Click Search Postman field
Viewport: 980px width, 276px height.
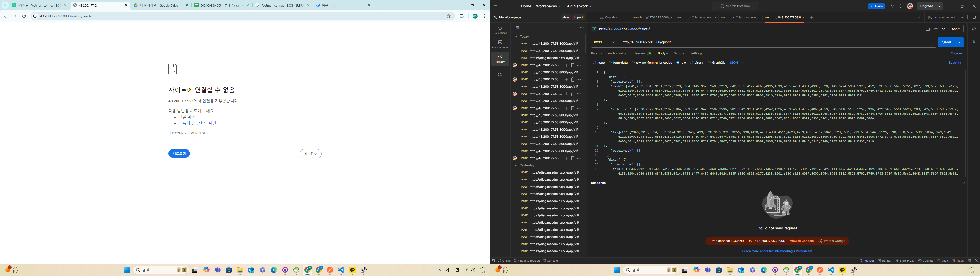tap(735, 6)
